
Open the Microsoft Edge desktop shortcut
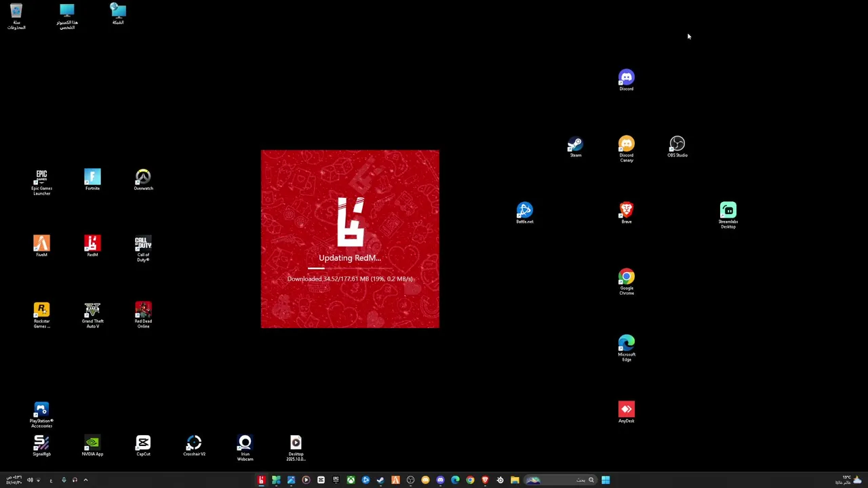click(x=626, y=348)
